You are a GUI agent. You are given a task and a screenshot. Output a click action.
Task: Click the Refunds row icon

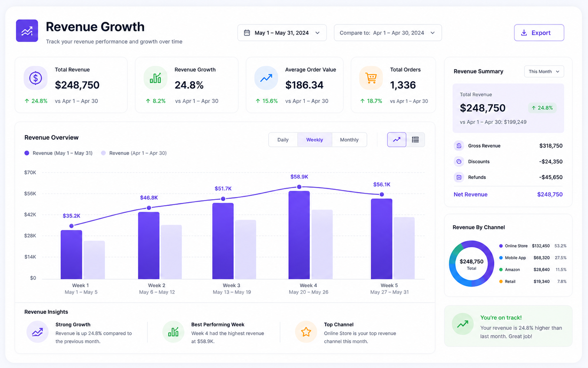tap(459, 177)
